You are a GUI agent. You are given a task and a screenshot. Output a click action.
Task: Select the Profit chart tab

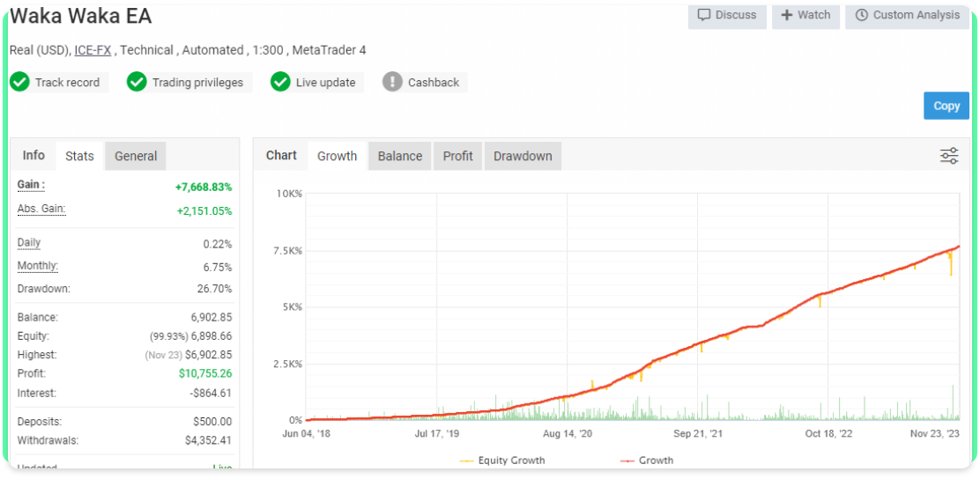coord(457,156)
